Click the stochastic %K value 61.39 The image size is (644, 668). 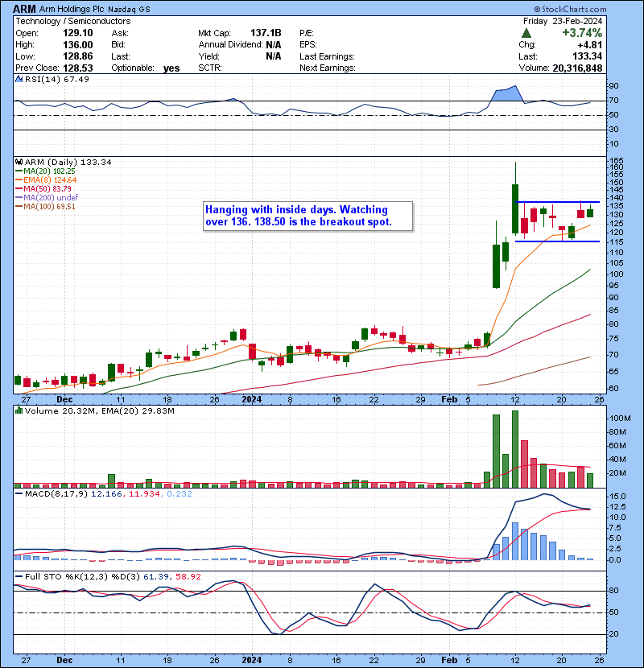tap(155, 576)
